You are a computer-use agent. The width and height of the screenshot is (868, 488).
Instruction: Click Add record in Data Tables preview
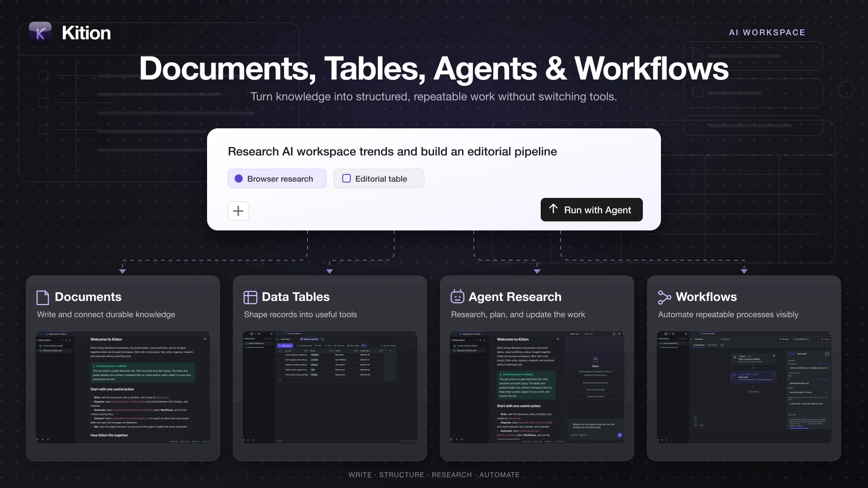285,346
